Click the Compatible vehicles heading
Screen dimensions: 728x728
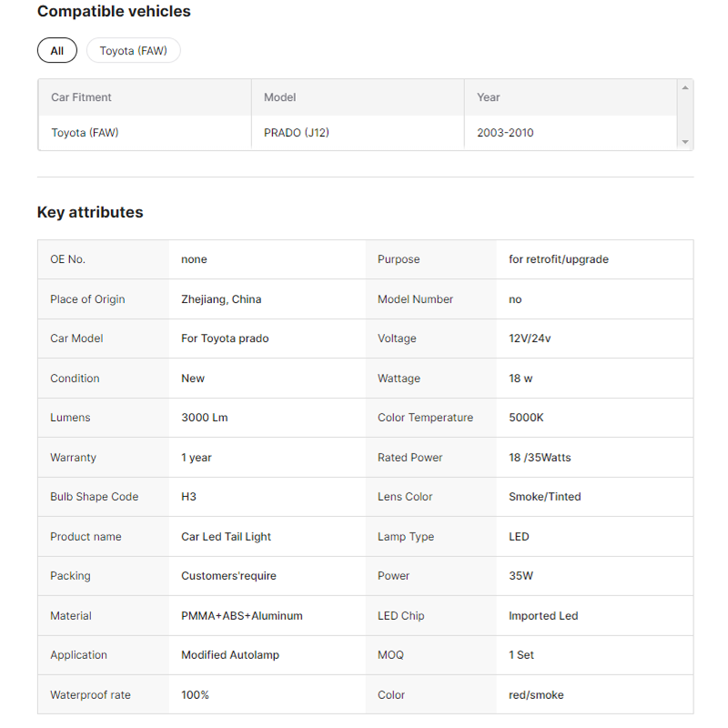point(114,12)
